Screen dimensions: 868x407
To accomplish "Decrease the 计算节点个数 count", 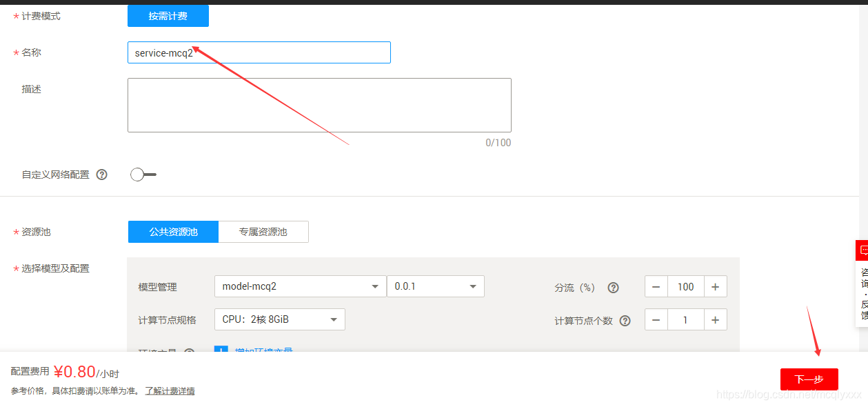I will (656, 319).
